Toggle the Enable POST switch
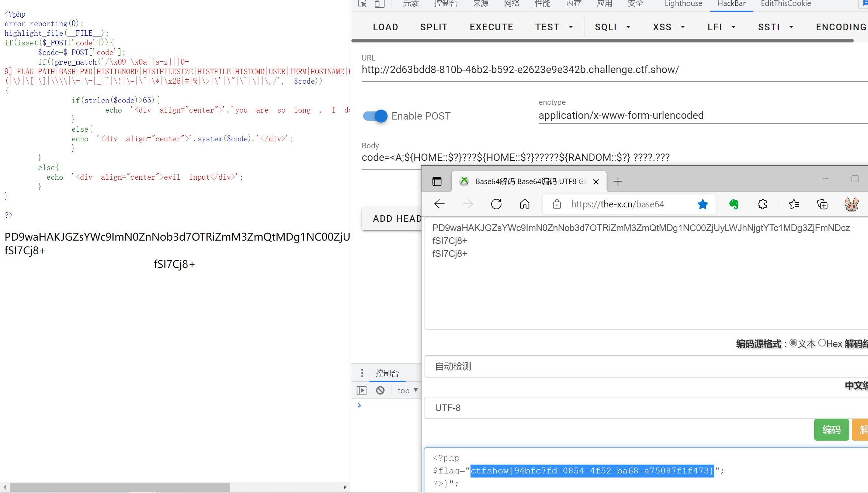The width and height of the screenshot is (868, 493). 375,116
